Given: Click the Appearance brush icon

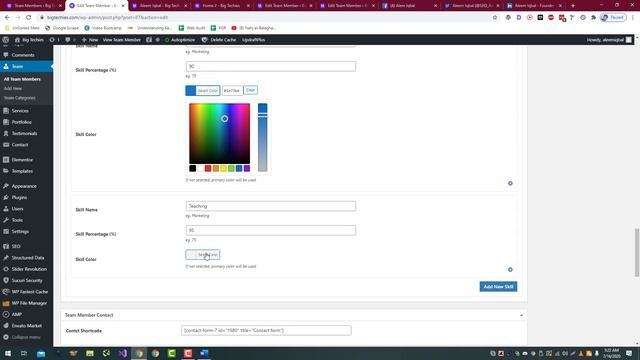Looking at the screenshot, I should coord(6,186).
